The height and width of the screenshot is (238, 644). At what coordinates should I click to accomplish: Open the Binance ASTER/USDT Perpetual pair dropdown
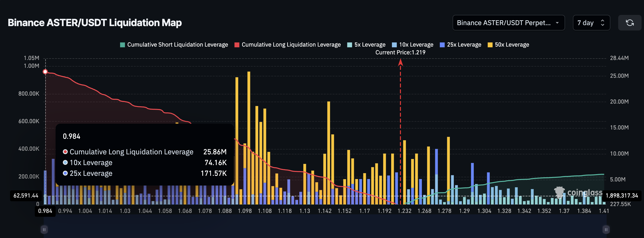(x=509, y=23)
